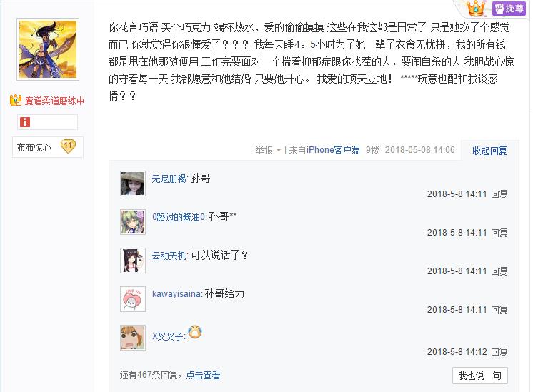This screenshot has height=392, width=533.
Task: Open 0路过的酱油0's avatar
Action: (133, 222)
